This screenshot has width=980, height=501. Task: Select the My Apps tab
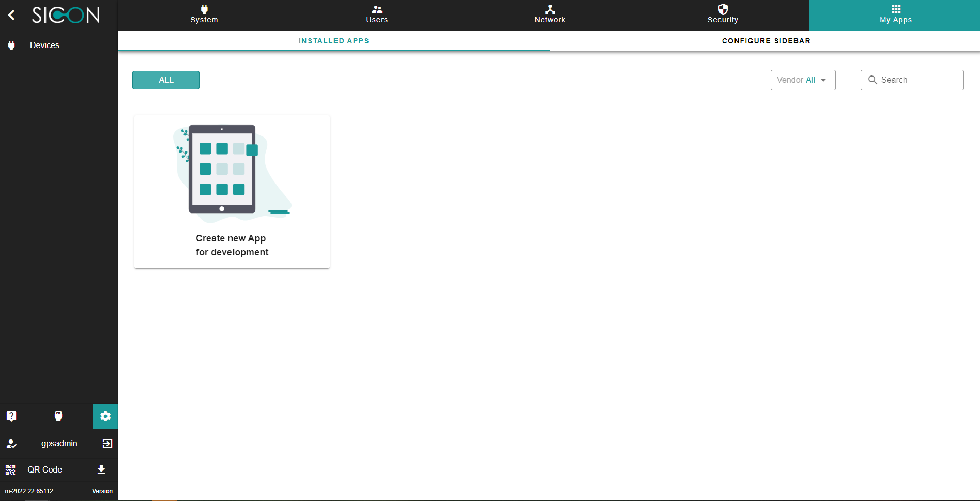(895, 14)
